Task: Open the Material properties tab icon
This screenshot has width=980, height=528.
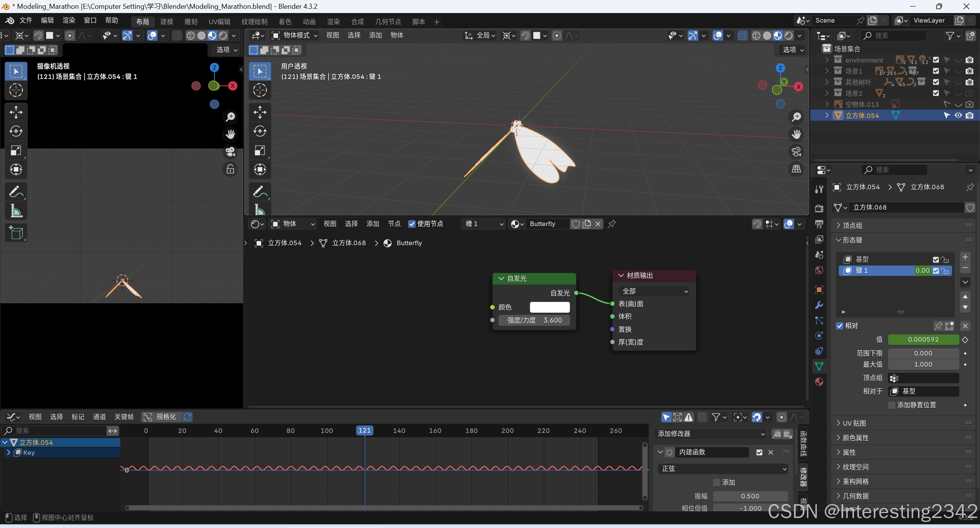Action: [819, 382]
